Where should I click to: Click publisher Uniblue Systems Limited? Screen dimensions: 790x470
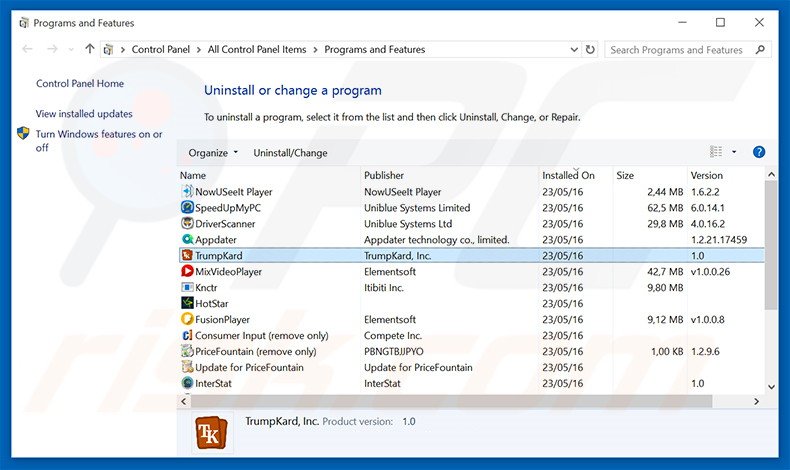click(x=417, y=208)
